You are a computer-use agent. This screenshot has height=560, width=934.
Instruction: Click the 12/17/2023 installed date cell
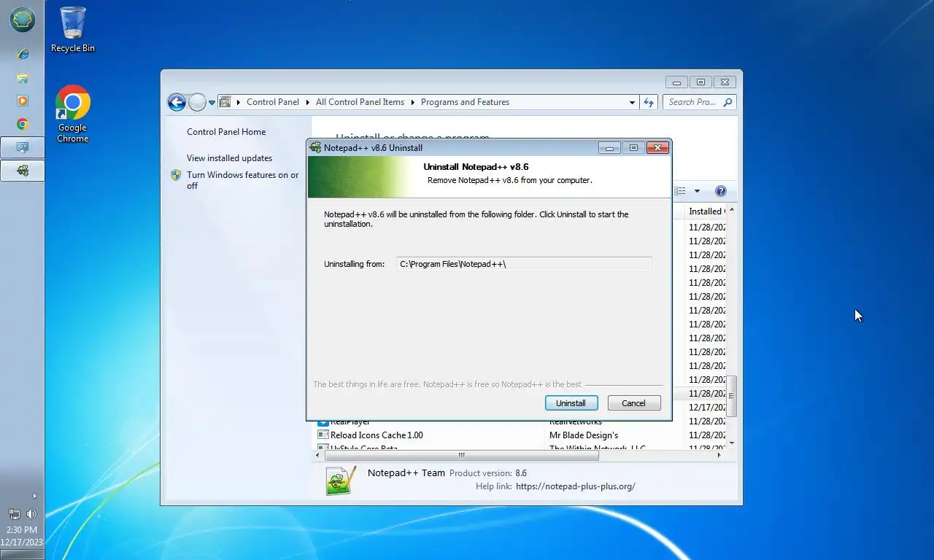tap(707, 408)
